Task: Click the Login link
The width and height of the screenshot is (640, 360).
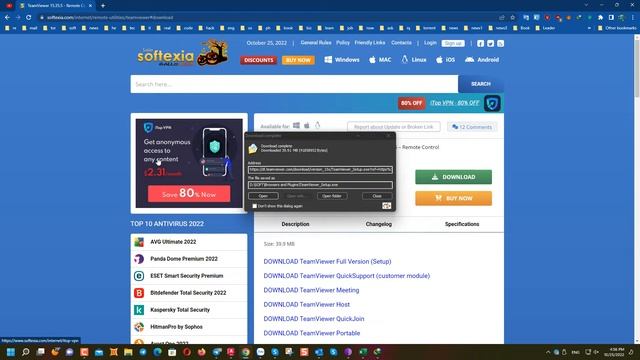Action: 430,42
